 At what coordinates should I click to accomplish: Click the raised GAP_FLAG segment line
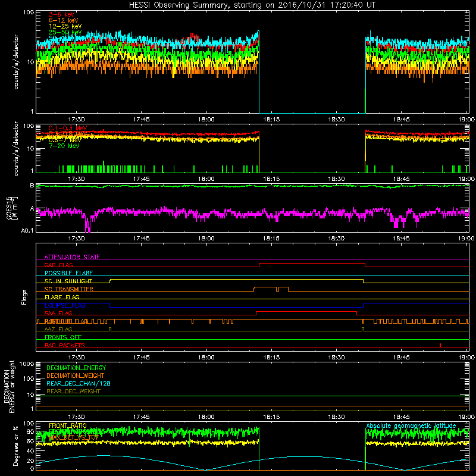tap(312, 264)
